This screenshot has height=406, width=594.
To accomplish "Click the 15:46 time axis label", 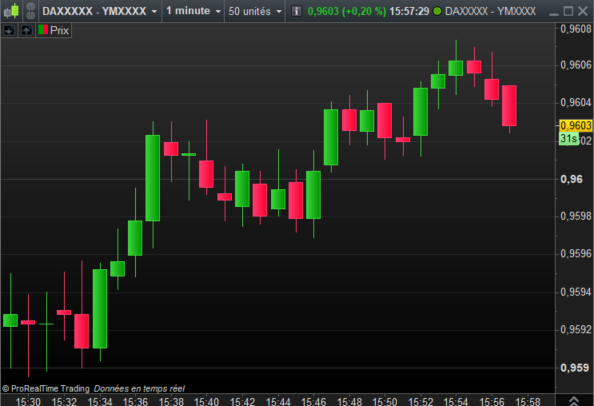I will click(x=314, y=401).
